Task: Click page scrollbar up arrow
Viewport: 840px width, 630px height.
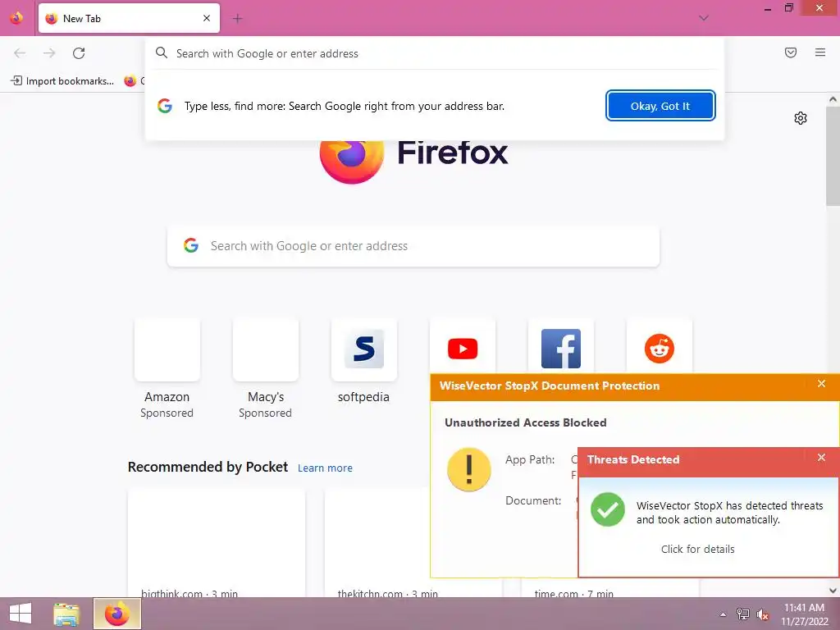Action: point(833,99)
